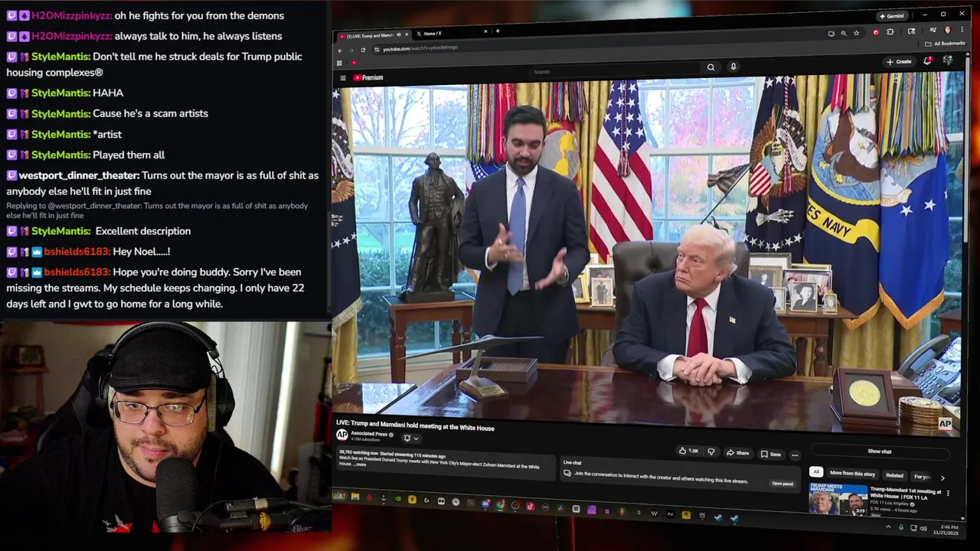Reload the page with the browser refresh icon
980x551 pixels.
(x=363, y=50)
